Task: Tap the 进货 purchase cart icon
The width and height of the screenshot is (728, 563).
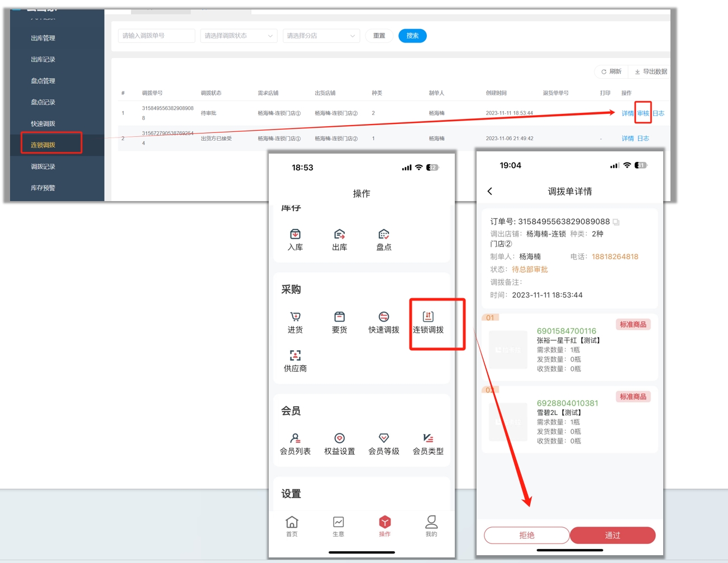Action: coord(295,317)
